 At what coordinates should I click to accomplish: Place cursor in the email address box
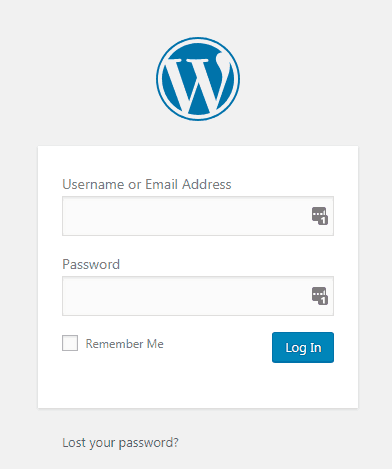coord(198,216)
